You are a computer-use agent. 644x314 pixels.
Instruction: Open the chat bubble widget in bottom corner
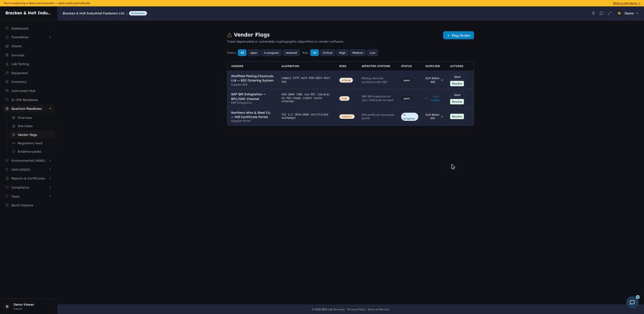pyautogui.click(x=632, y=302)
